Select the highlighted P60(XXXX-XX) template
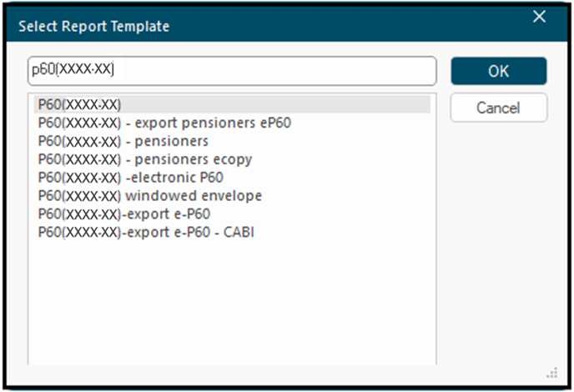 point(232,105)
